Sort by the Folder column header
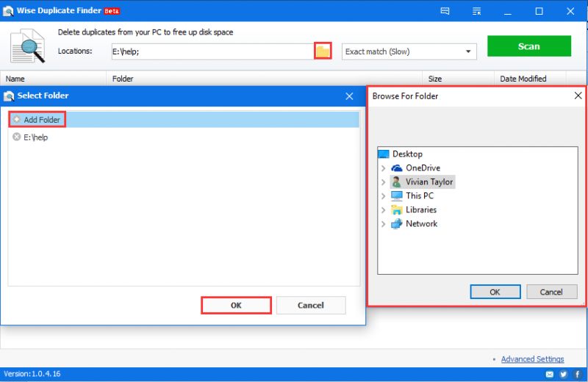 pos(265,79)
